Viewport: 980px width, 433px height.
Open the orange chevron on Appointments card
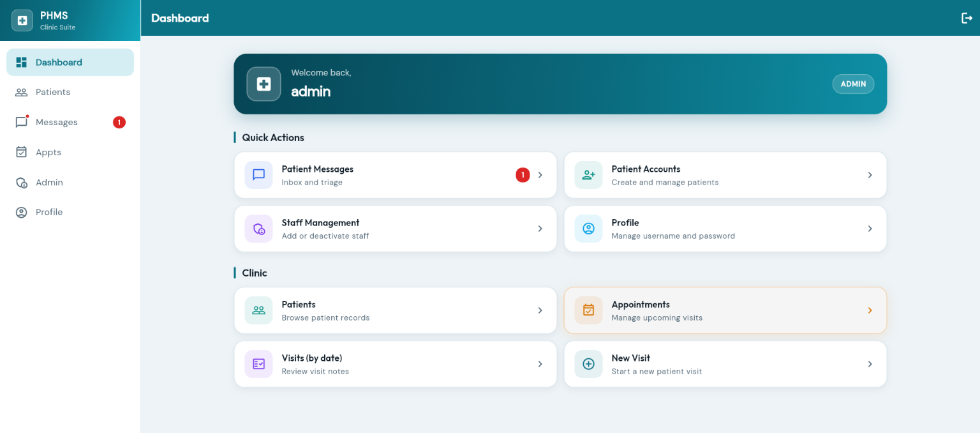tap(870, 310)
